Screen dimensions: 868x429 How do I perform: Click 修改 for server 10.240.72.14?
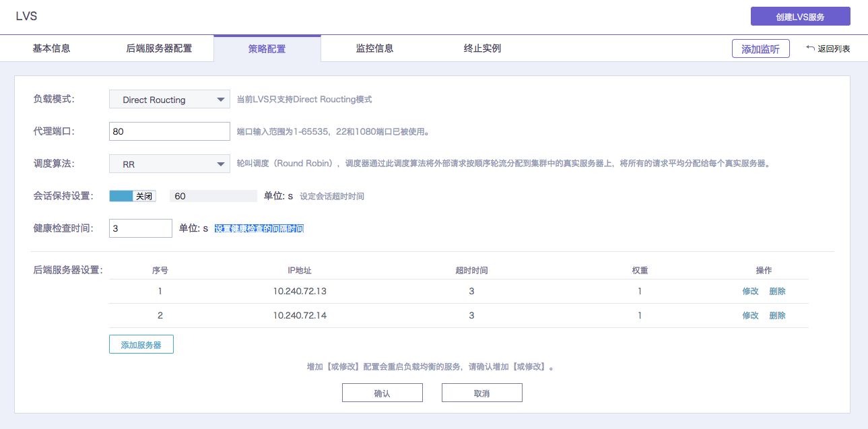coord(750,316)
